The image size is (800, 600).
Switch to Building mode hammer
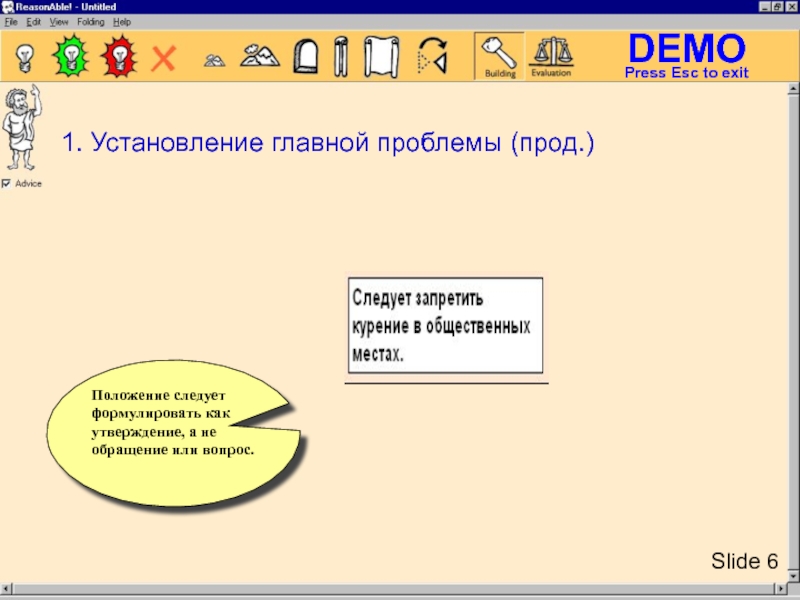click(499, 56)
